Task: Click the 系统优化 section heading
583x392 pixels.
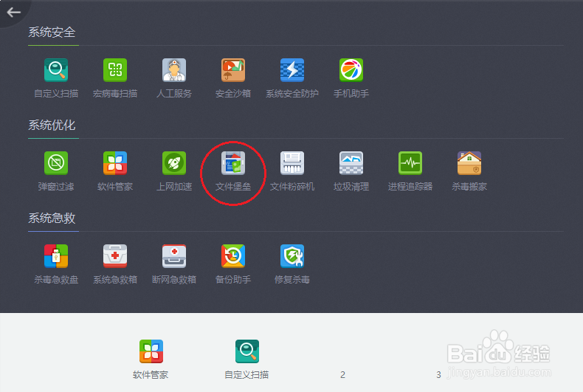Action: tap(52, 125)
